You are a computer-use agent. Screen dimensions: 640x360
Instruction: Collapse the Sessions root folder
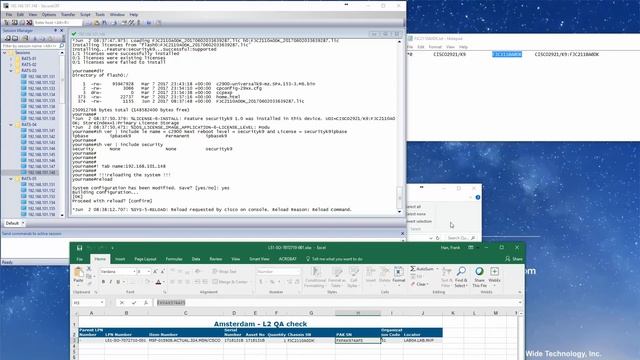coord(5,52)
